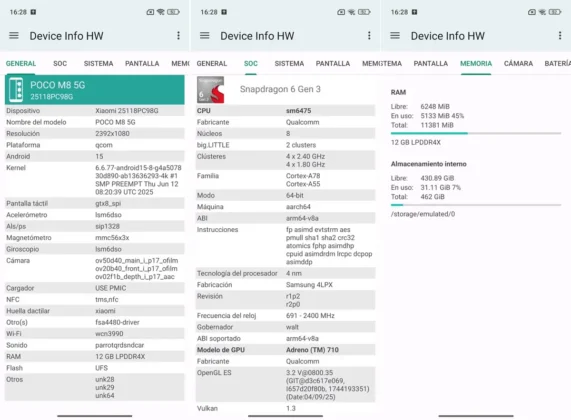The height and width of the screenshot is (420, 571).
Task: Tap the Almacenamiento interno heading
Action: coord(429,164)
